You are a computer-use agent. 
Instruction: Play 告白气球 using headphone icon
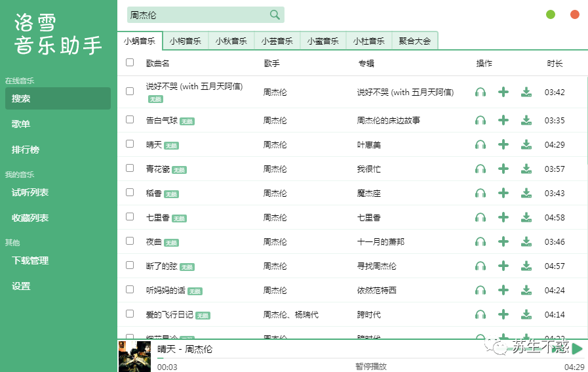pyautogui.click(x=480, y=120)
